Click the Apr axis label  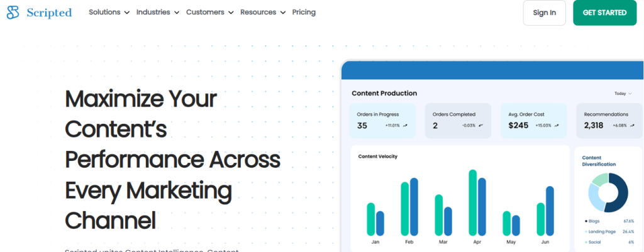[x=477, y=242]
